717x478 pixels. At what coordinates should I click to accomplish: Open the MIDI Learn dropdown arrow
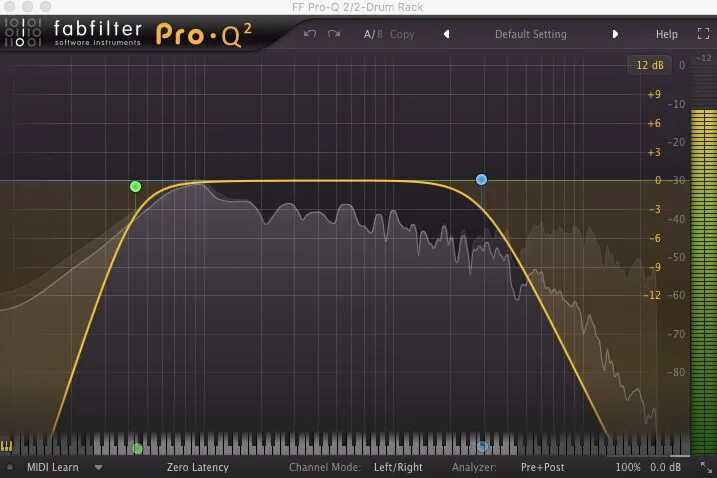(98, 467)
